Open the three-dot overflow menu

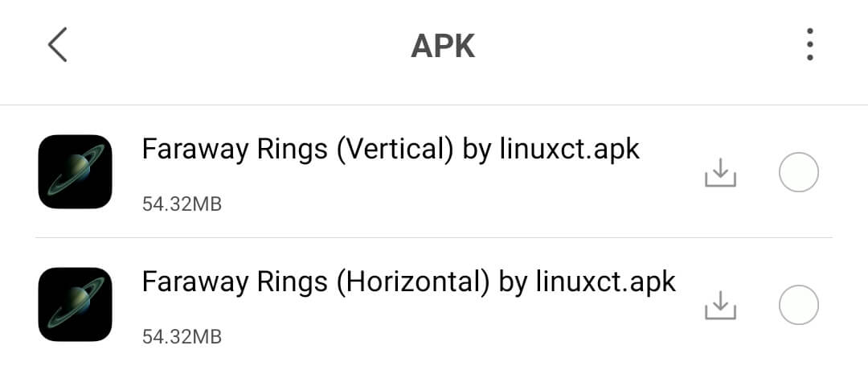pyautogui.click(x=810, y=44)
